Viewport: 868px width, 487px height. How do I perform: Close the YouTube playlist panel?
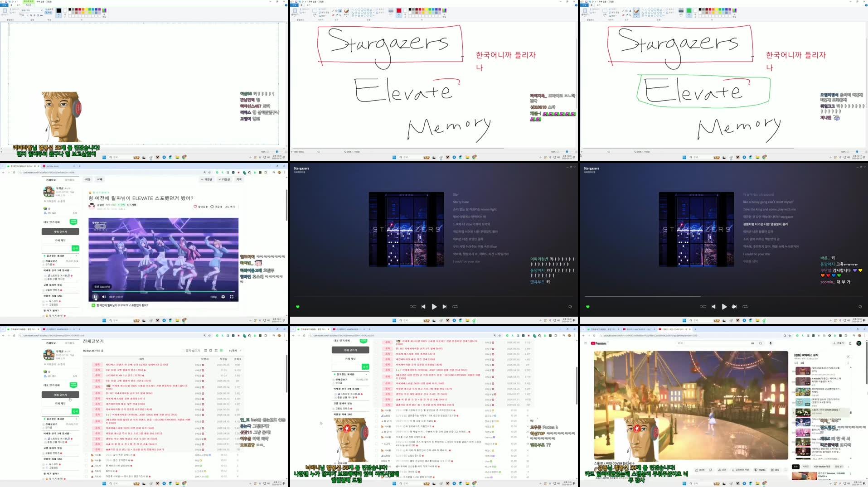848,357
